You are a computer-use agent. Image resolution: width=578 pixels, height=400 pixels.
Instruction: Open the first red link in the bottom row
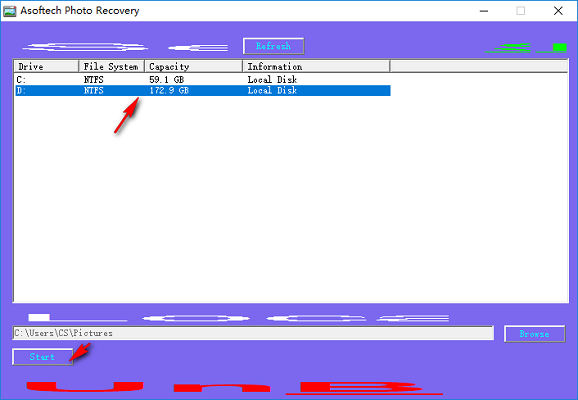click(85, 386)
